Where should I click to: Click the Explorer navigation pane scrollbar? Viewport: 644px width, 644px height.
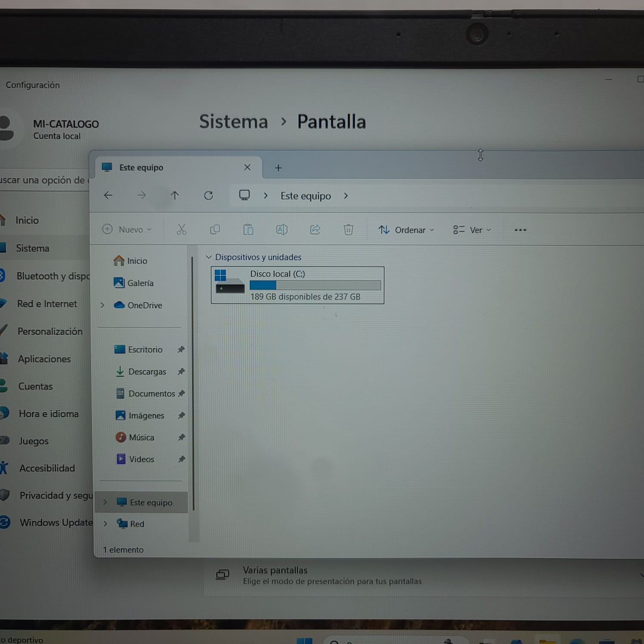(193, 383)
